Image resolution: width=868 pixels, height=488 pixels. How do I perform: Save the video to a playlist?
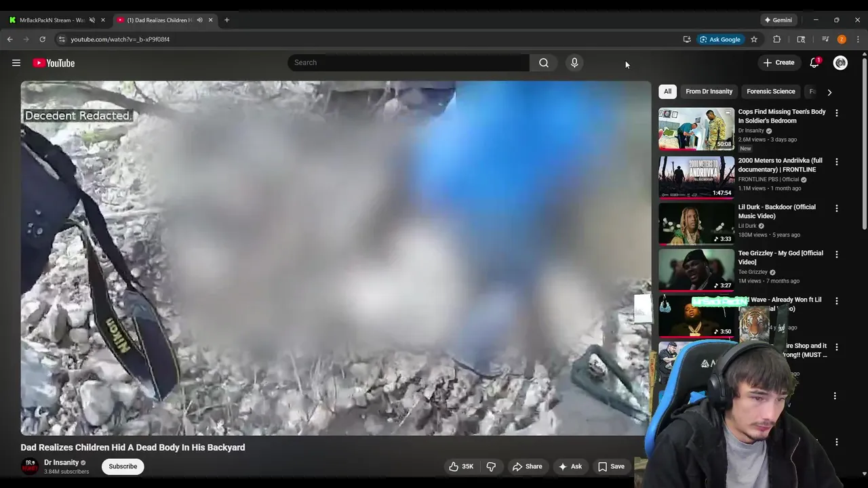(611, 466)
